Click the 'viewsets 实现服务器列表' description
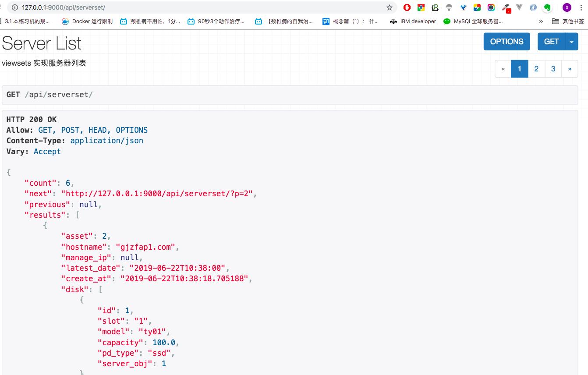588x375 pixels. (x=44, y=63)
